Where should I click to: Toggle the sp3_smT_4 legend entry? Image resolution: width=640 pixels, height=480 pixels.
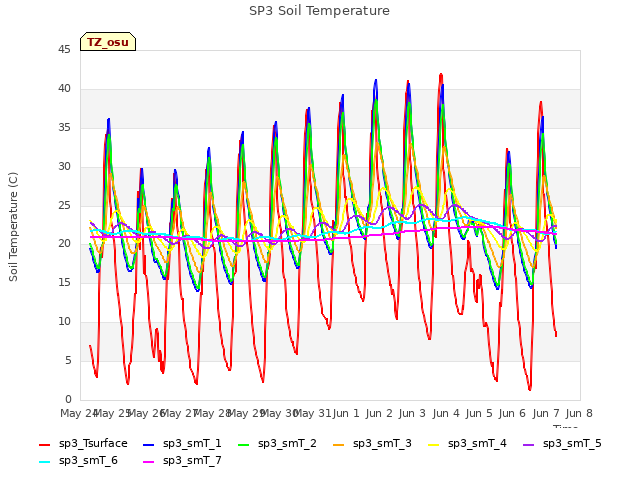pos(467,444)
